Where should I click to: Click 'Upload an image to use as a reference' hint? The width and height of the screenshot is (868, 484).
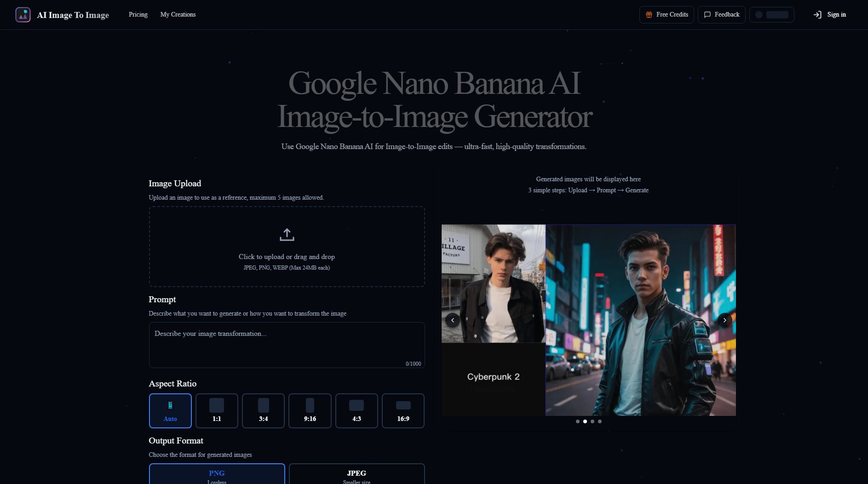[x=236, y=198]
